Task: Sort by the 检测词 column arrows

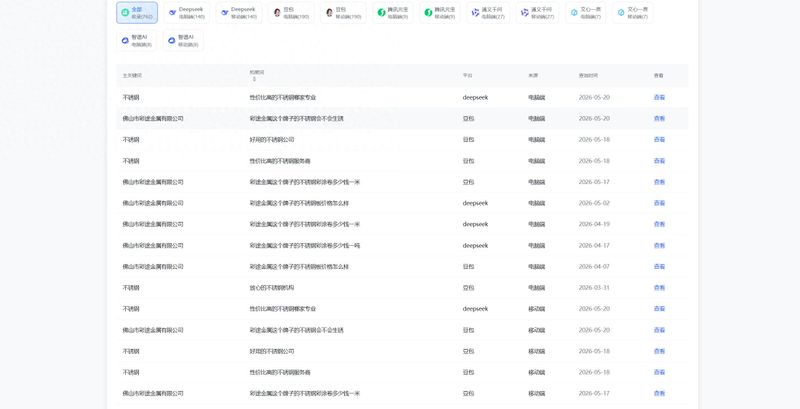Action: coord(254,79)
